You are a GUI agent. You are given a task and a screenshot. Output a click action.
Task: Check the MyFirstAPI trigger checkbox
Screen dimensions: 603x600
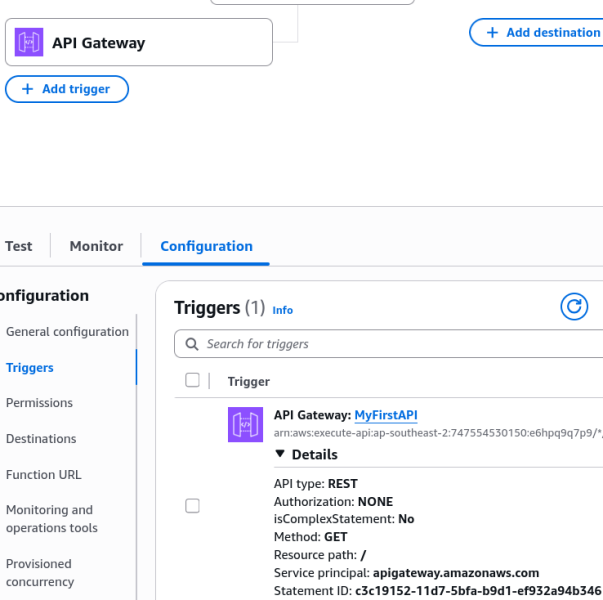click(x=192, y=506)
